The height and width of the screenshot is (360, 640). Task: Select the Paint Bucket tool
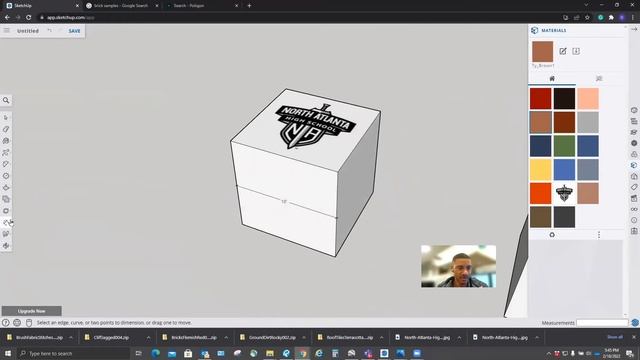pos(6,141)
